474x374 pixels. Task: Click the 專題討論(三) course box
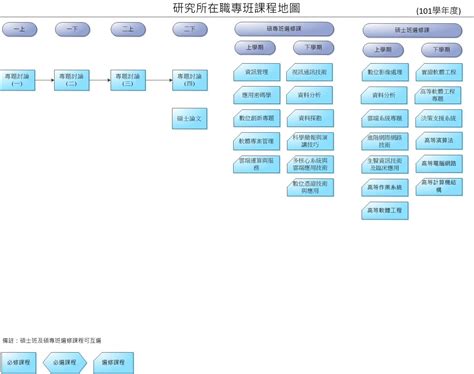128,80
